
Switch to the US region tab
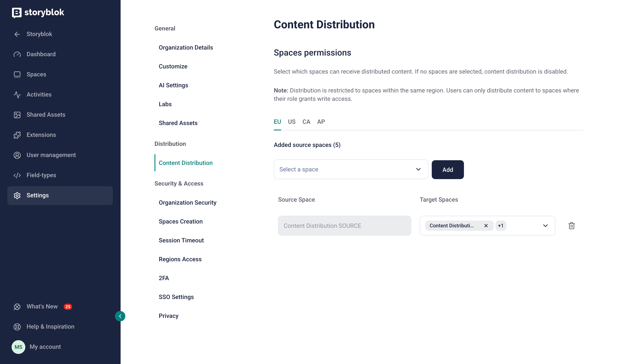point(291,122)
